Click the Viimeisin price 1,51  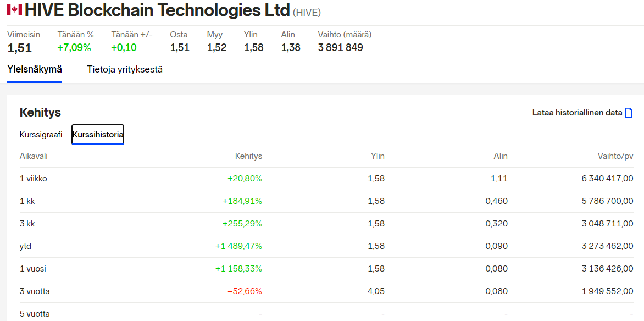(x=20, y=48)
